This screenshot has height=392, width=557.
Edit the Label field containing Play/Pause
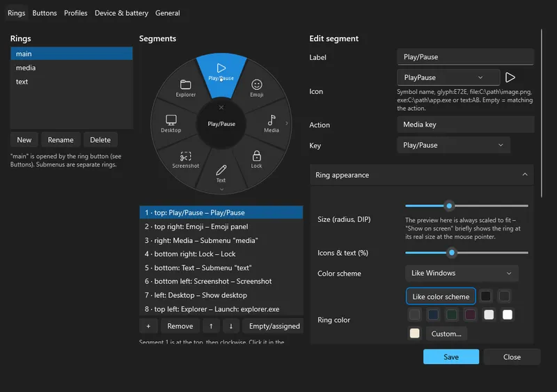click(x=465, y=57)
